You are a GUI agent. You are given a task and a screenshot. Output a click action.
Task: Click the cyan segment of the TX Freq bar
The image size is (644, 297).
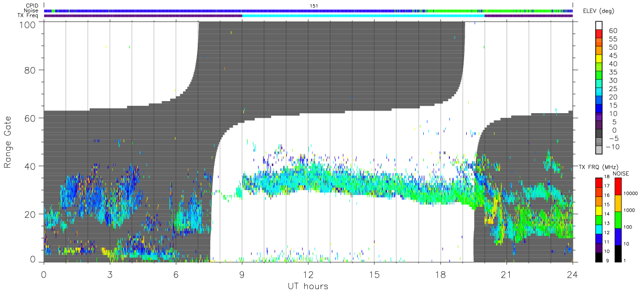pyautogui.click(x=363, y=16)
